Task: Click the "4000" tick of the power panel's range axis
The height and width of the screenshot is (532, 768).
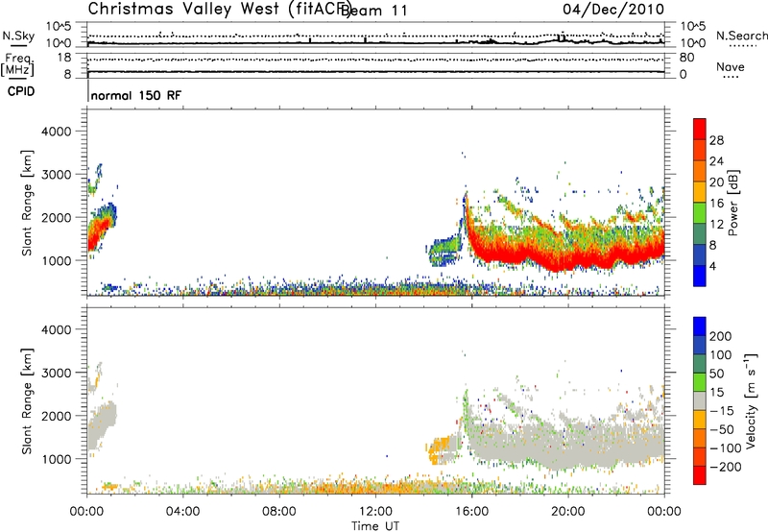Action: pyautogui.click(x=57, y=132)
